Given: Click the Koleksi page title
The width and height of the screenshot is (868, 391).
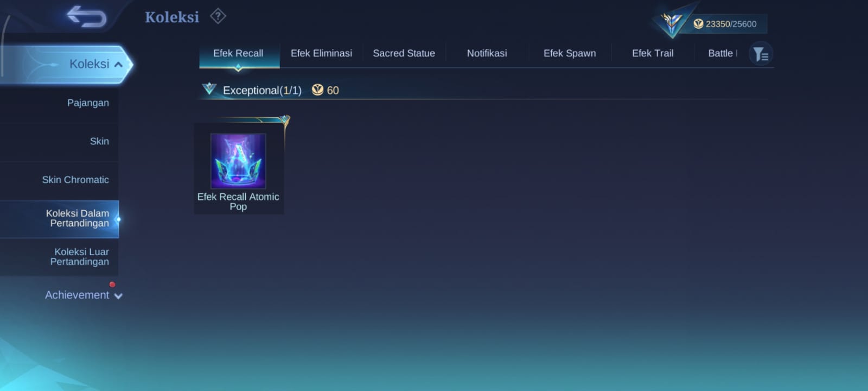Looking at the screenshot, I should point(172,17).
